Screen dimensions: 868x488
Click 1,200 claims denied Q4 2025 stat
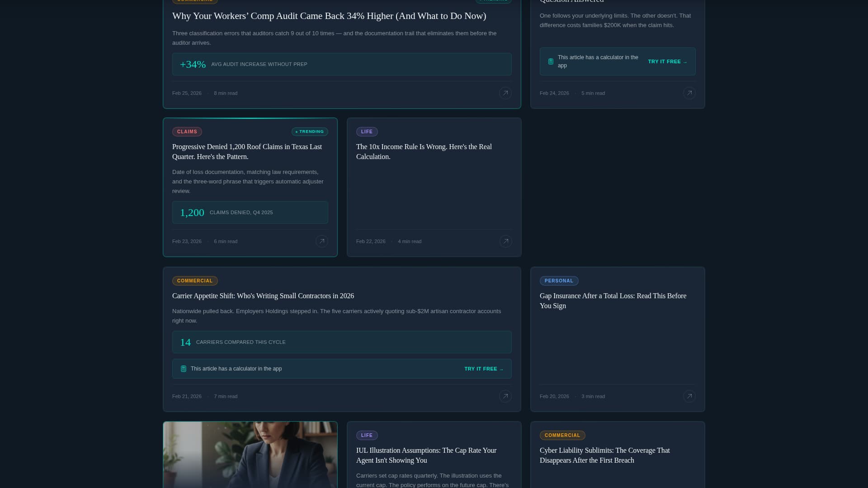tap(250, 212)
